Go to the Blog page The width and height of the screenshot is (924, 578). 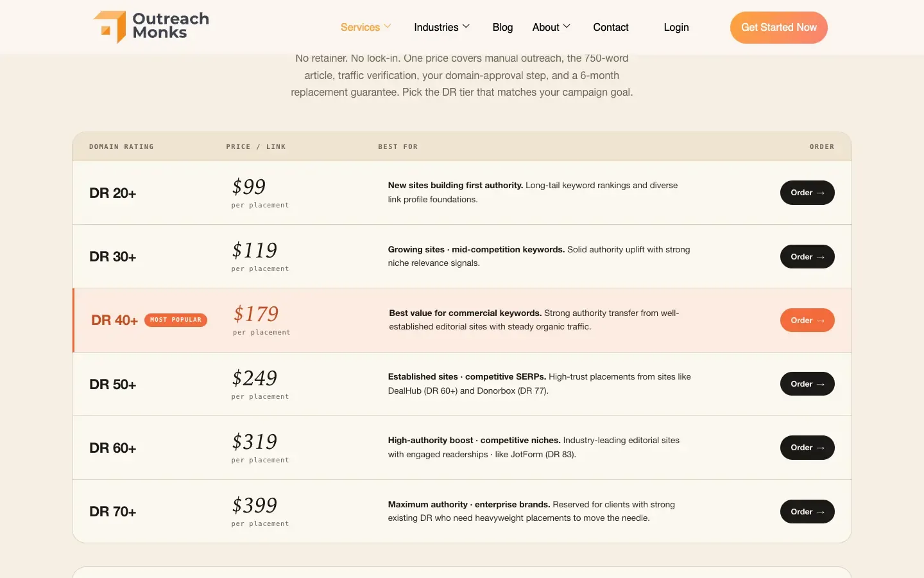pos(502,27)
